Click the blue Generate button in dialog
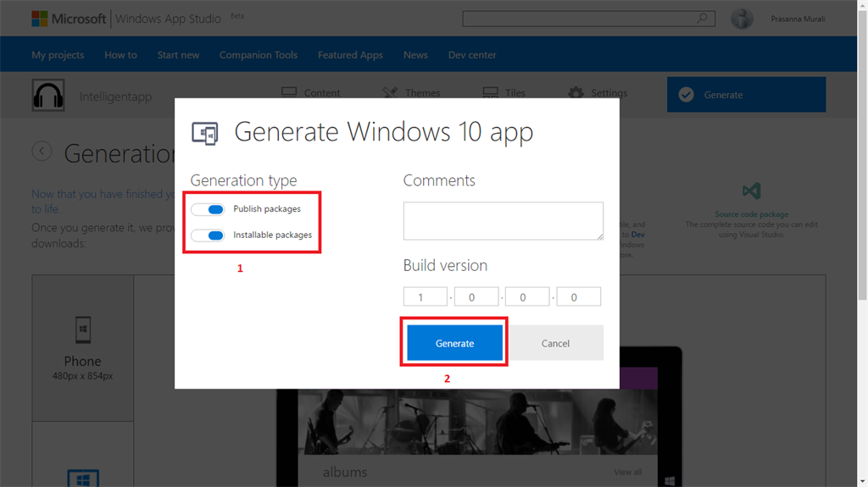Viewport: 868px width, 487px height. click(x=454, y=343)
